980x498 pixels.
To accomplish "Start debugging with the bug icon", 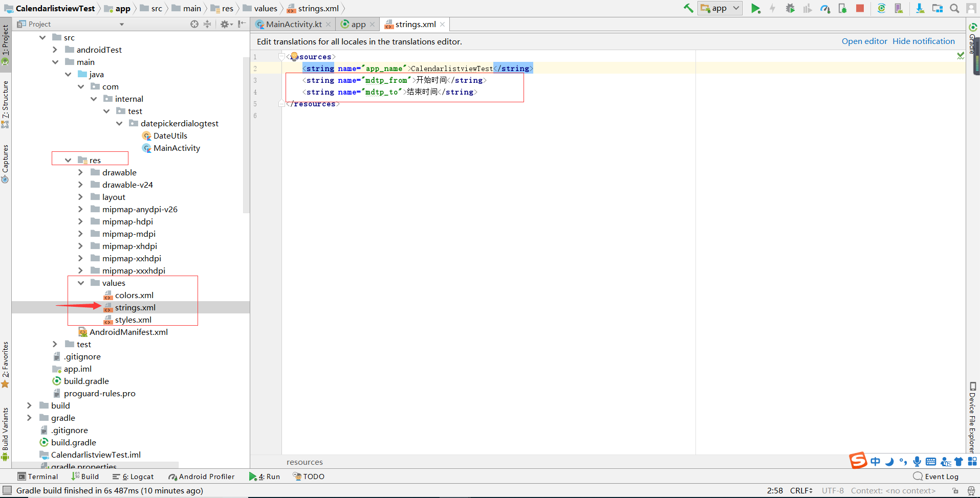I will tap(790, 8).
